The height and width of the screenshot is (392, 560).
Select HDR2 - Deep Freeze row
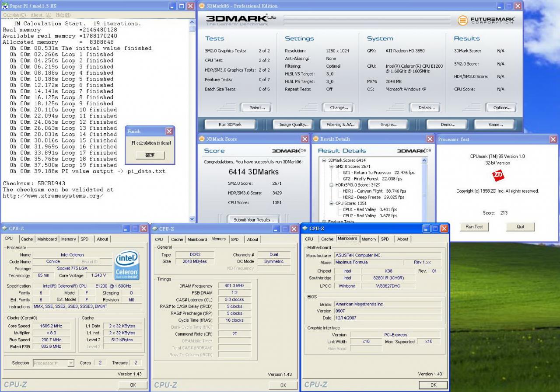click(374, 197)
